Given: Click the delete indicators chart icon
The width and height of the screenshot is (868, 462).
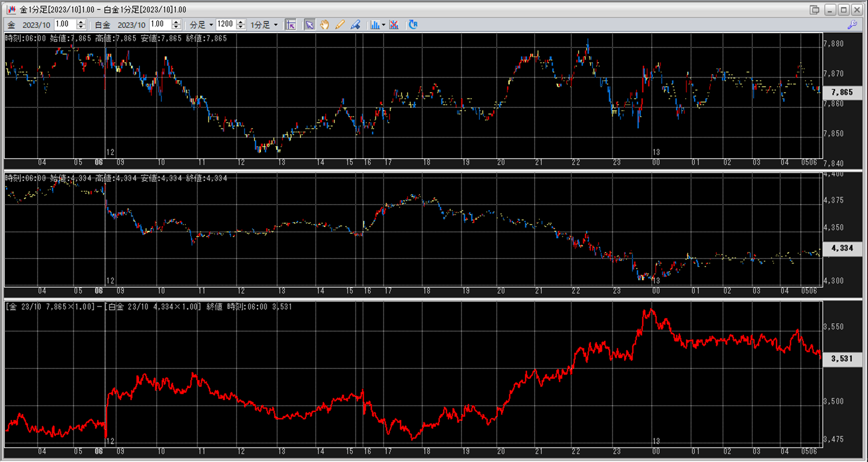Looking at the screenshot, I should coord(394,25).
